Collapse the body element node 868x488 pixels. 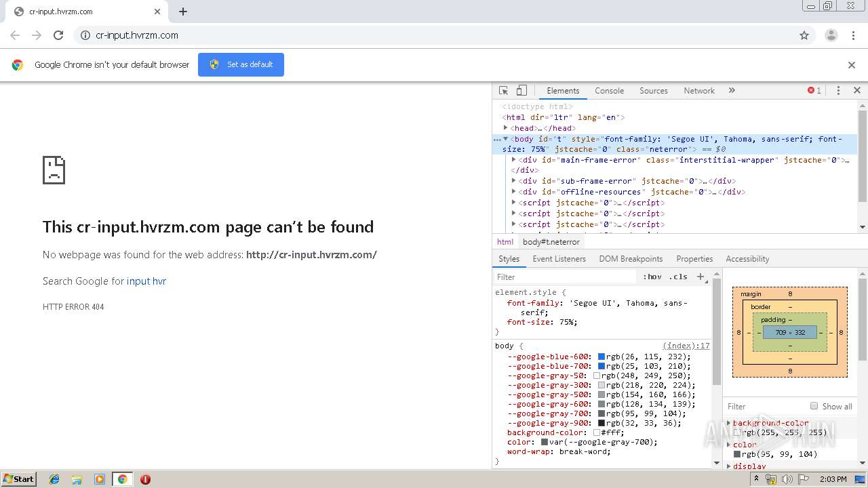[x=506, y=138]
